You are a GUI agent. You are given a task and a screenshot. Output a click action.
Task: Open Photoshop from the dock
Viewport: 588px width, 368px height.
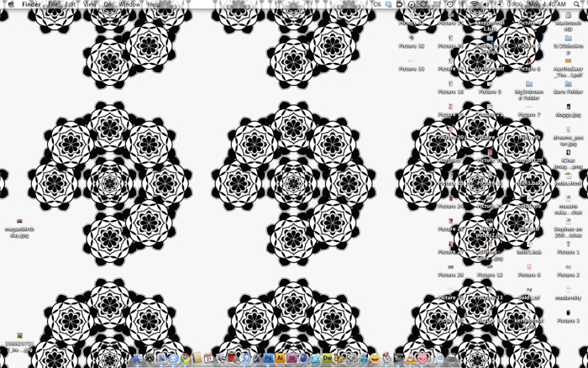[x=268, y=358]
